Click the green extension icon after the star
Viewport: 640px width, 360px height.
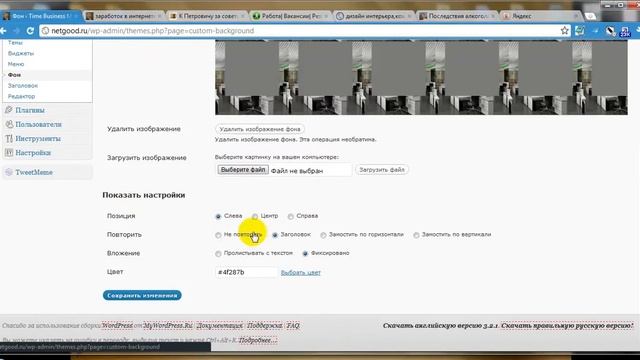(x=579, y=31)
